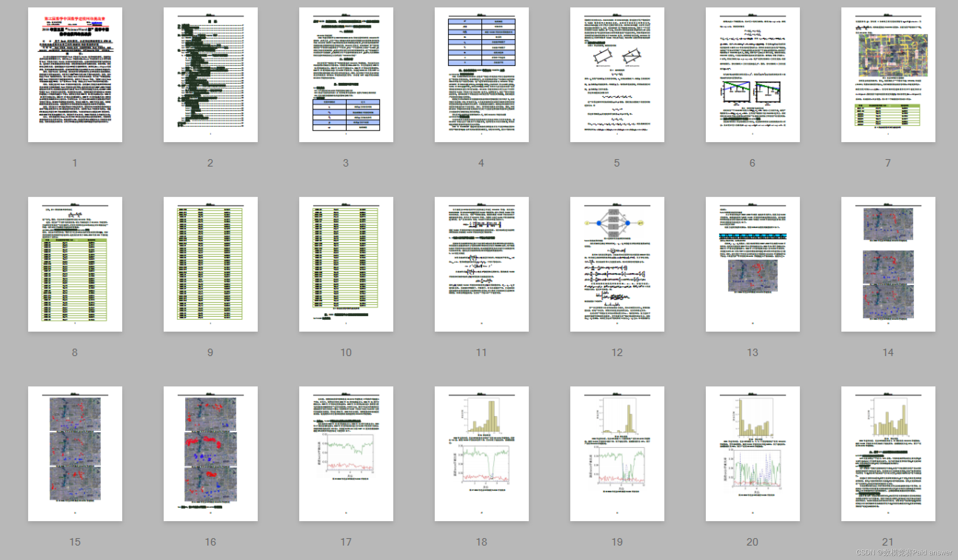958x560 pixels.
Task: Select page 18 thumbnail
Action: (482, 454)
